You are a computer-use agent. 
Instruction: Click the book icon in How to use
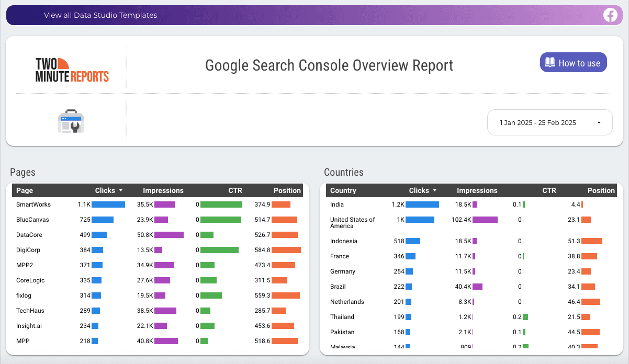549,63
